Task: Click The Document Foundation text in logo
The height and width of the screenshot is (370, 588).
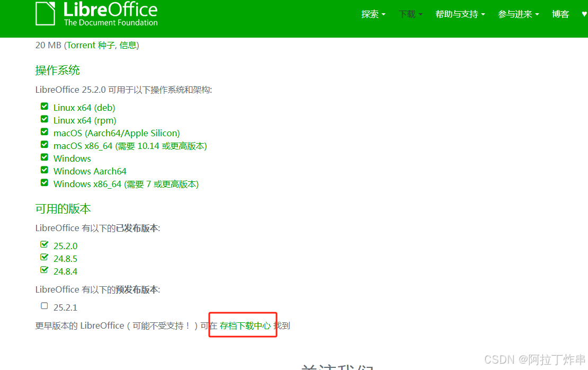Action: coord(111,22)
